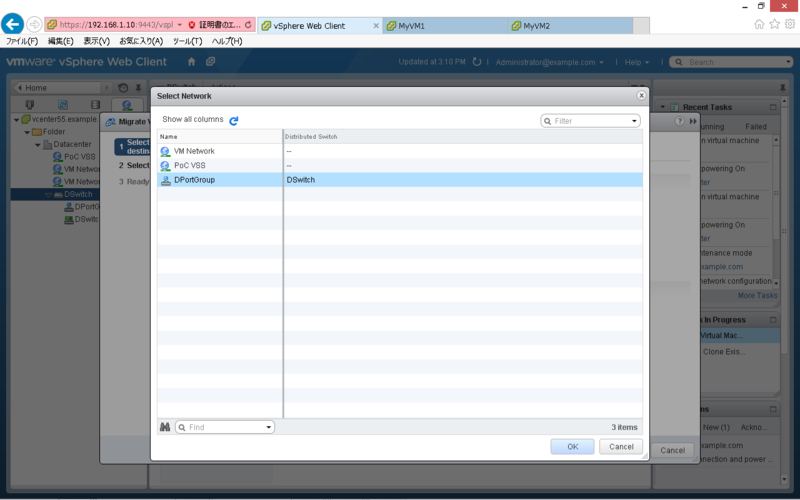Image resolution: width=800 pixels, height=500 pixels.
Task: Open the Filter dropdown arrow
Action: [x=634, y=121]
